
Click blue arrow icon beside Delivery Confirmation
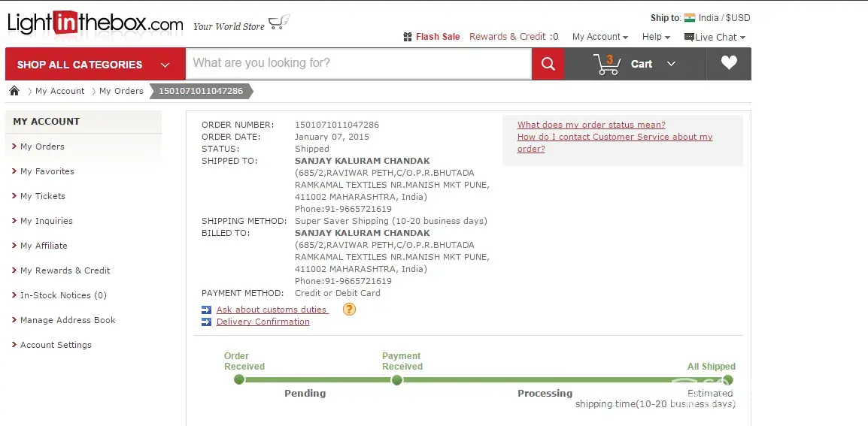pyautogui.click(x=207, y=322)
